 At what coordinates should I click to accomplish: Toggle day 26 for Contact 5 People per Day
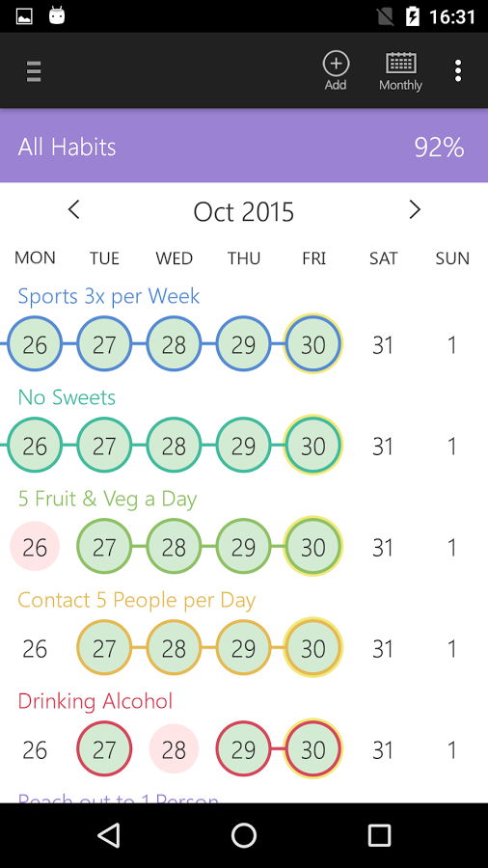coord(35,648)
